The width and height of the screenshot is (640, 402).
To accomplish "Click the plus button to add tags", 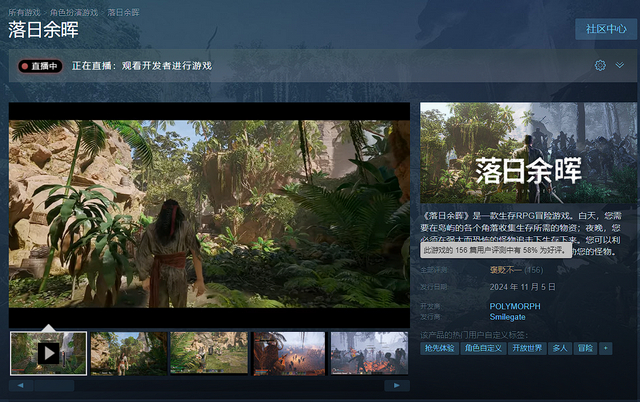I will pyautogui.click(x=606, y=348).
